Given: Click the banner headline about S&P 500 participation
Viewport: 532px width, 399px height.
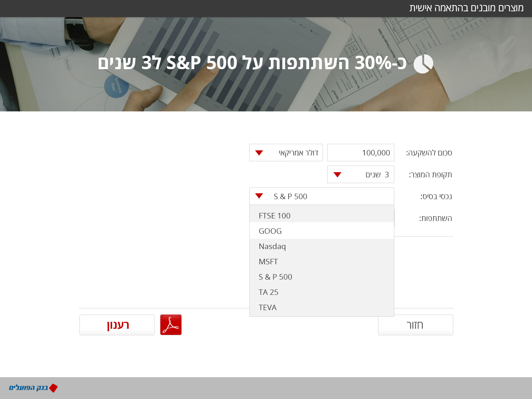Looking at the screenshot, I should pos(252,63).
